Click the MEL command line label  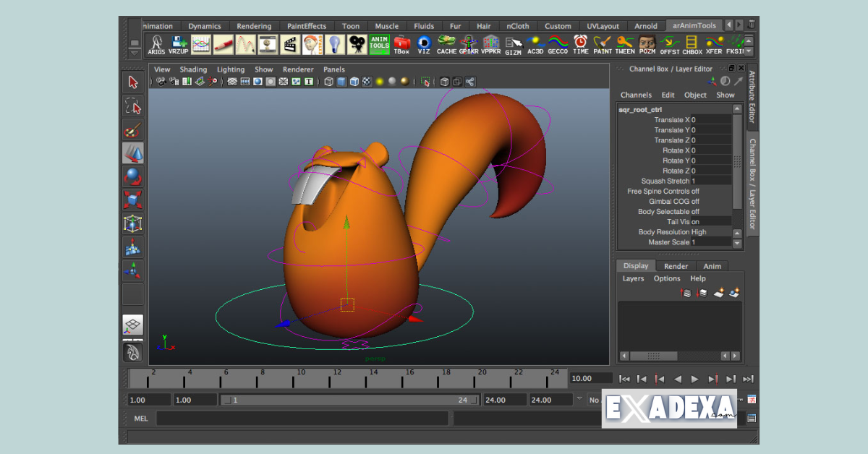tap(141, 418)
